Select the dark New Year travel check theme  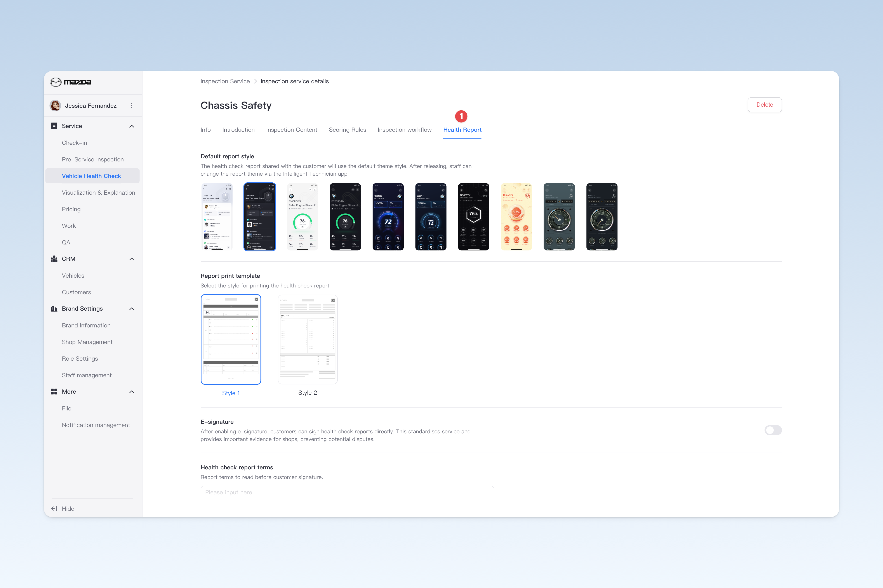(x=260, y=217)
